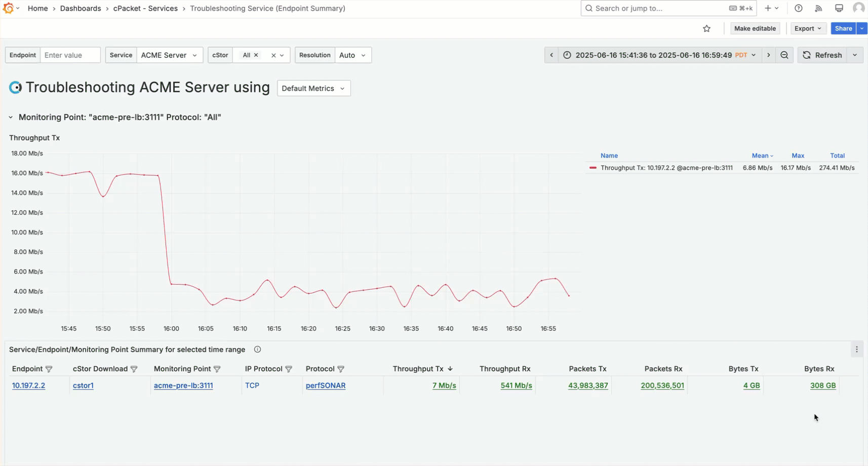Click the 4 GB Bytes Tx value
This screenshot has width=868, height=466.
(752, 385)
